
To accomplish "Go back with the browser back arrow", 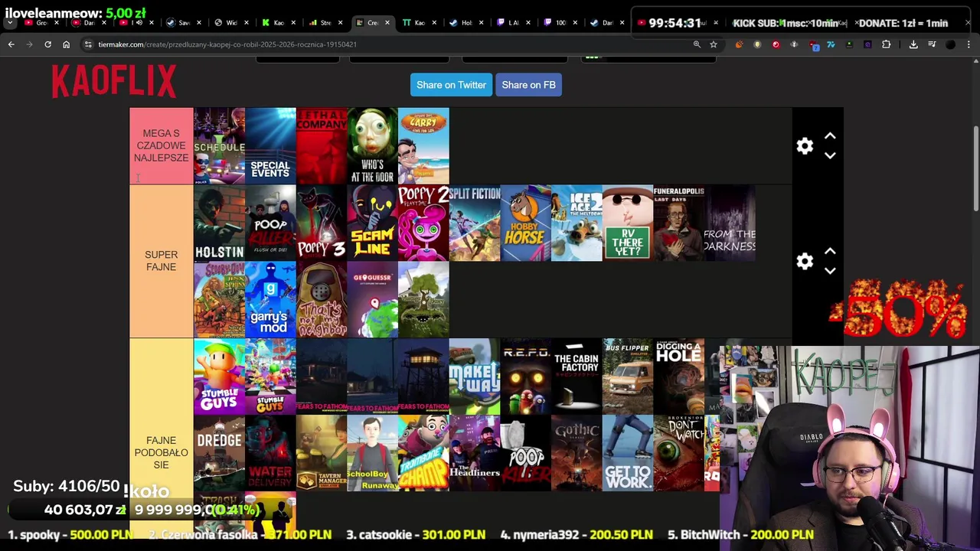I will [x=11, y=44].
